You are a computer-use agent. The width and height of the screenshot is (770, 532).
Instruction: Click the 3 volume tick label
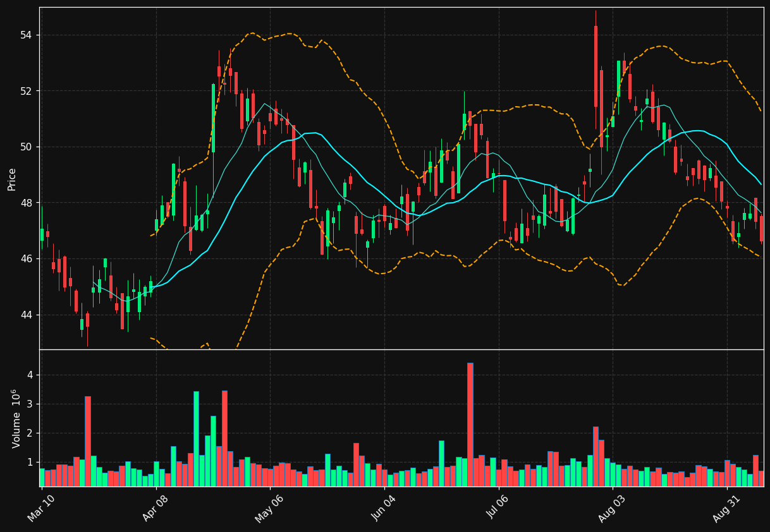pos(30,404)
